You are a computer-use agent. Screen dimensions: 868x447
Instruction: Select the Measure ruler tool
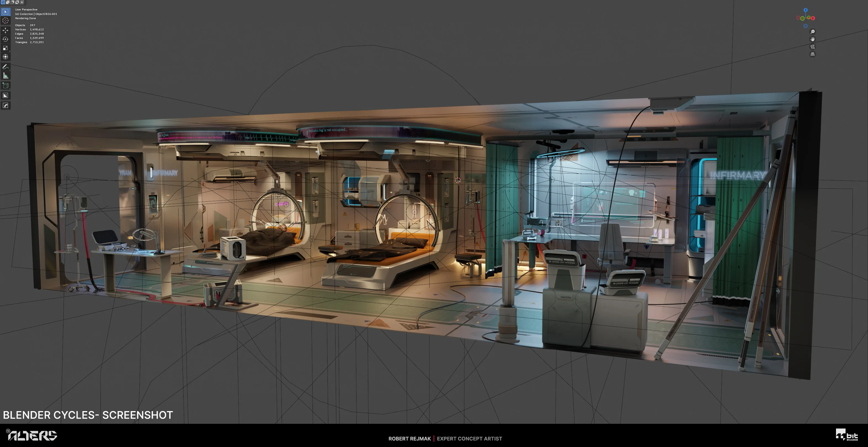[6, 75]
